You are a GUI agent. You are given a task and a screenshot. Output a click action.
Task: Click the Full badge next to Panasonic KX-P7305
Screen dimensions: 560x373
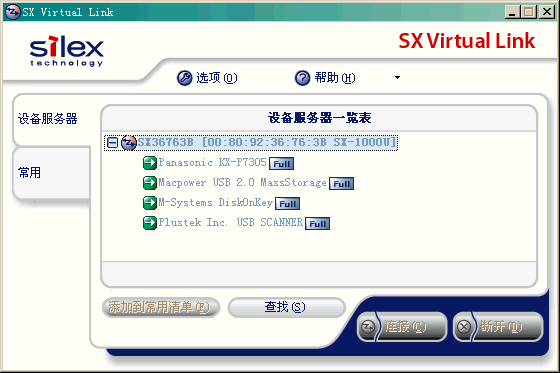click(x=281, y=164)
